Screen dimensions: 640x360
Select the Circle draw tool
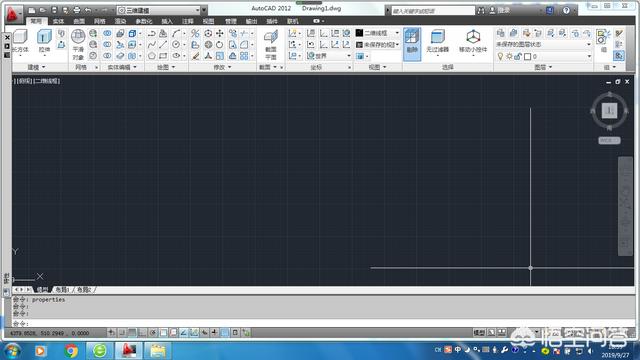176,44
